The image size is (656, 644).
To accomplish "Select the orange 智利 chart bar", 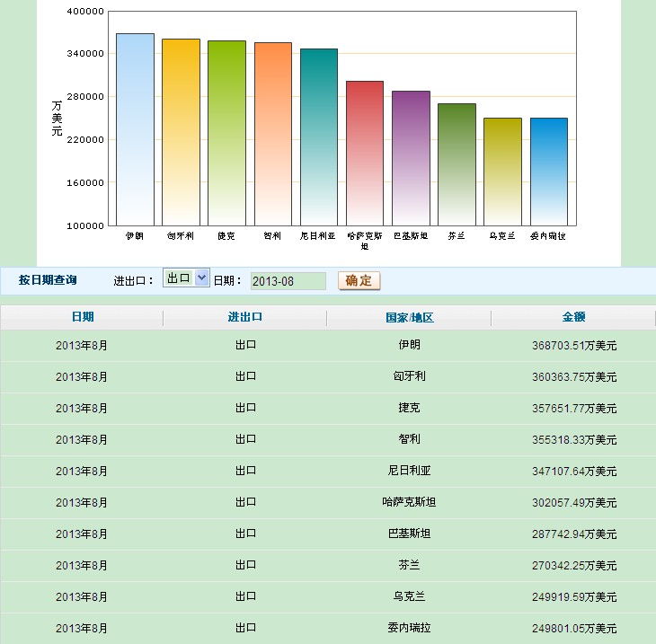I will (272, 134).
